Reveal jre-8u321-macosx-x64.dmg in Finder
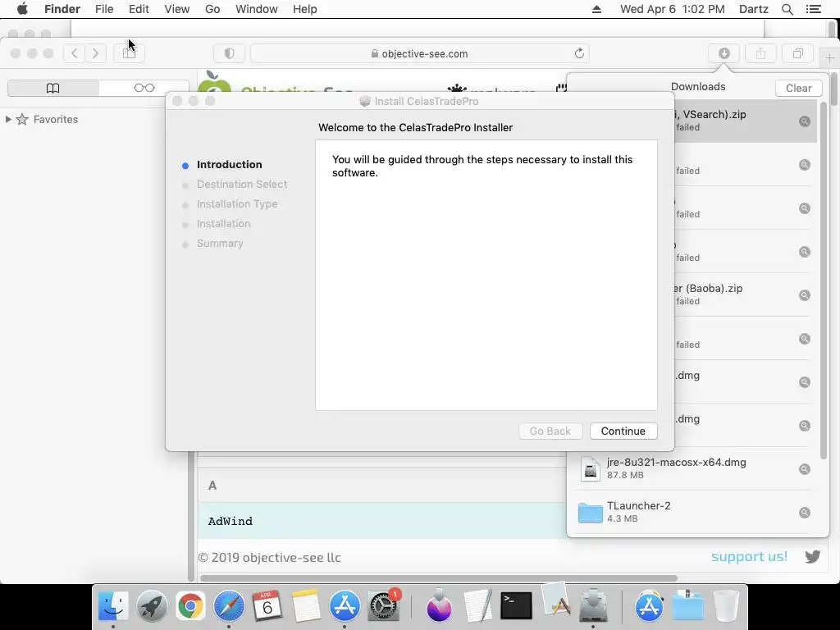840x630 pixels. click(x=804, y=469)
